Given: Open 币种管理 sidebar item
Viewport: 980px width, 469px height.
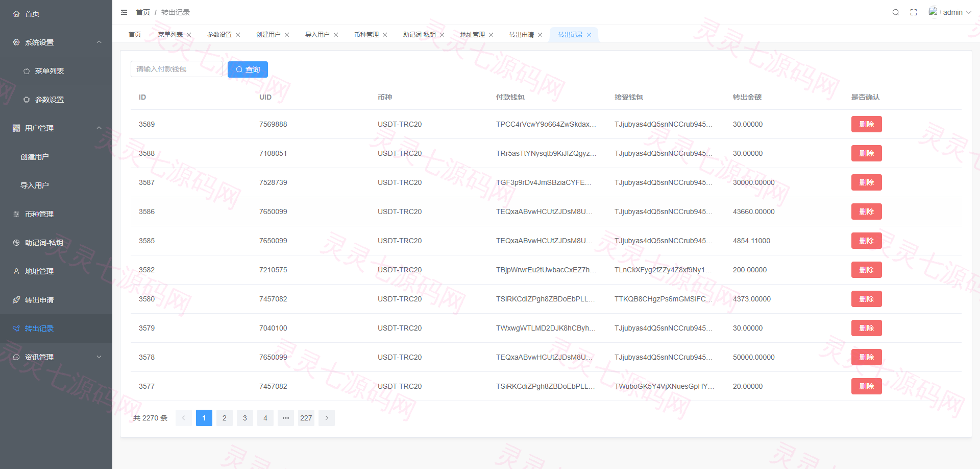Looking at the screenshot, I should pos(56,214).
